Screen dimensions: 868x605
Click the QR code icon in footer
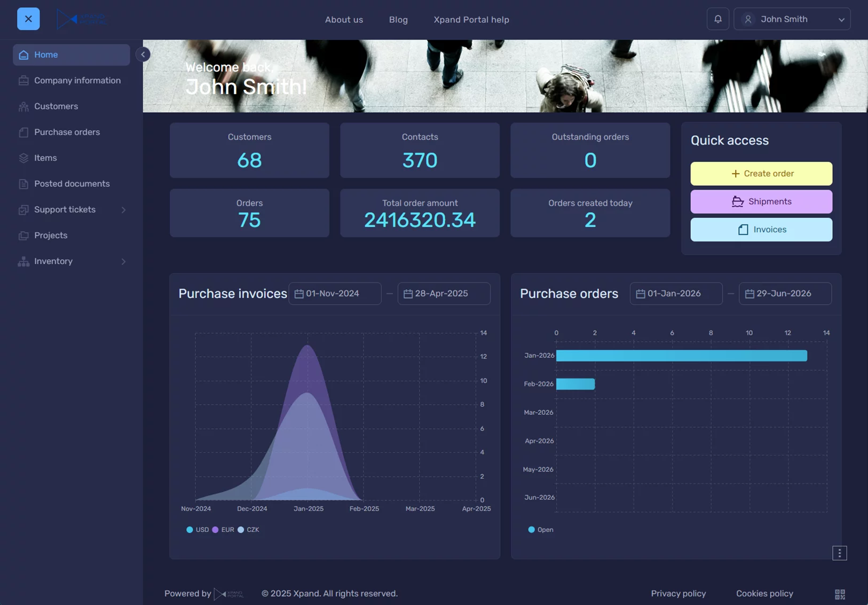[839, 594]
